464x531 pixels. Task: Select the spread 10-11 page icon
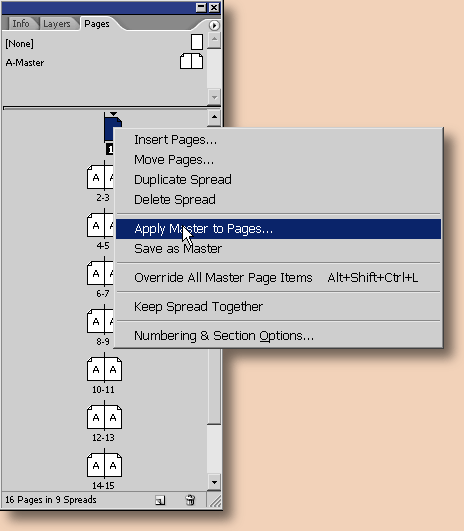[x=104, y=368]
